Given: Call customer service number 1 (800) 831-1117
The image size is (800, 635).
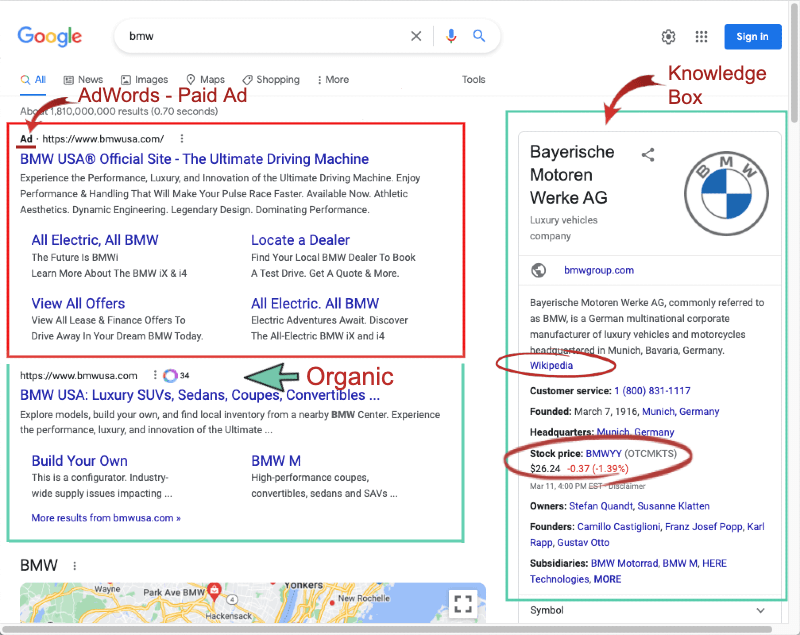Looking at the screenshot, I should [x=652, y=391].
